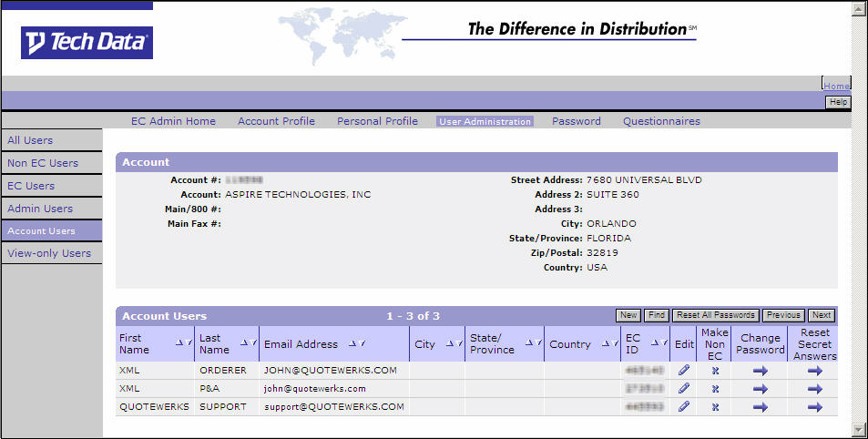The image size is (868, 439).
Task: Click the ASPIRE TECHNOLOGIES, INC account name
Action: tap(298, 194)
